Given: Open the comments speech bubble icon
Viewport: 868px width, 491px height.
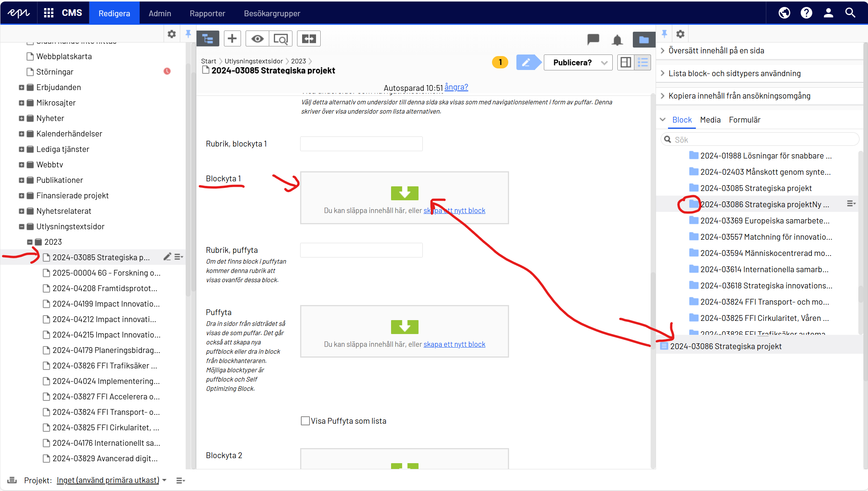Looking at the screenshot, I should pyautogui.click(x=593, y=39).
